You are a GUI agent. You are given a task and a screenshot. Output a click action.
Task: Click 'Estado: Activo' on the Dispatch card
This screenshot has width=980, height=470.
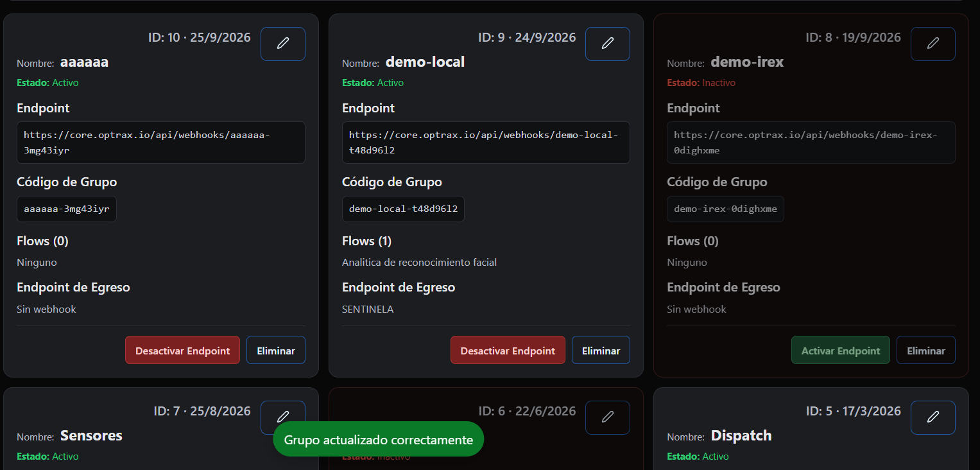pos(698,457)
